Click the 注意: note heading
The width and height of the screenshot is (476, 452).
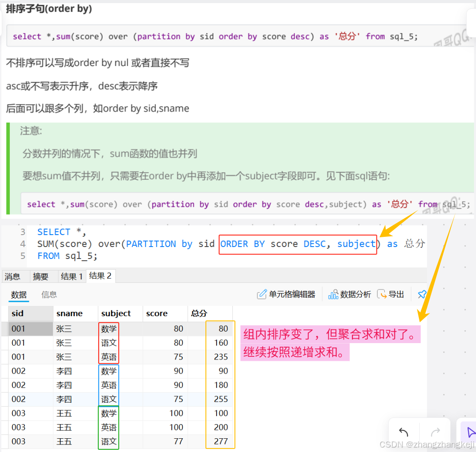(31, 131)
